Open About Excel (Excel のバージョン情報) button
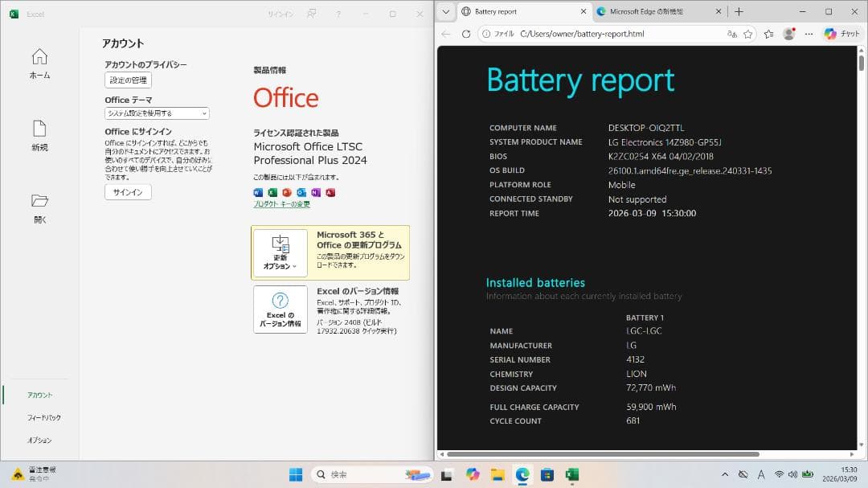 pyautogui.click(x=280, y=309)
